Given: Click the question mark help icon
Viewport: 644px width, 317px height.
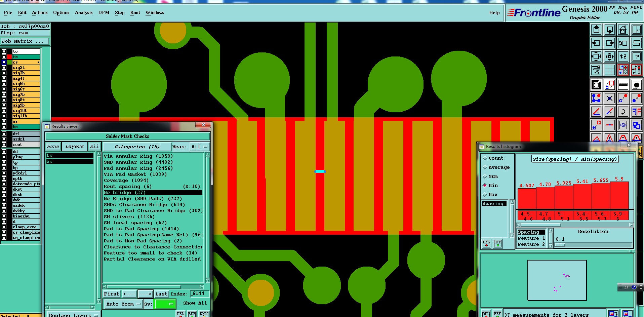Looking at the screenshot, I should click(x=636, y=56).
